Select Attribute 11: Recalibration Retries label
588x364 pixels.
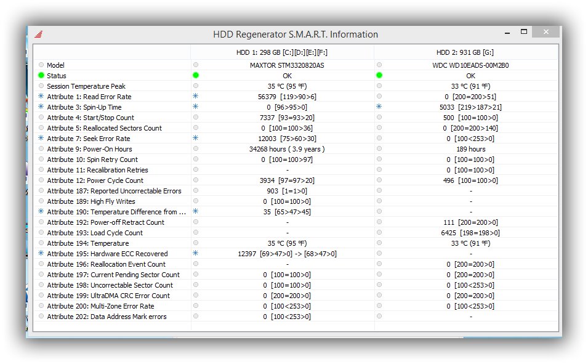[97, 171]
